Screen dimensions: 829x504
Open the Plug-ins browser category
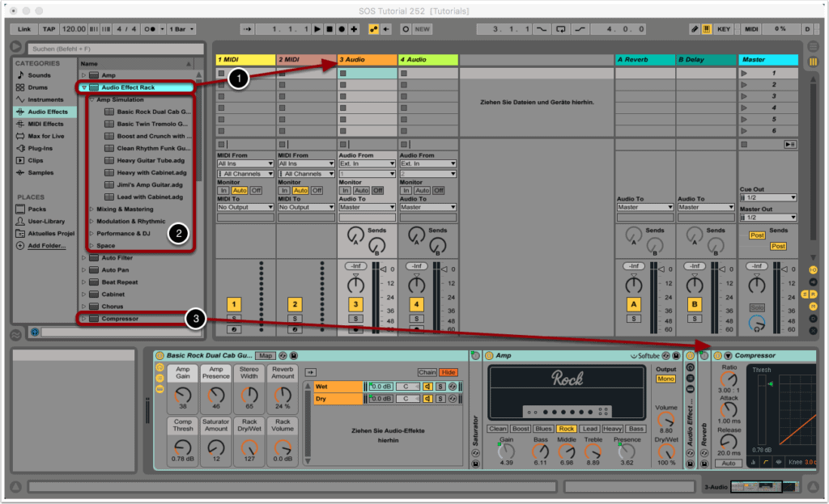coord(40,148)
